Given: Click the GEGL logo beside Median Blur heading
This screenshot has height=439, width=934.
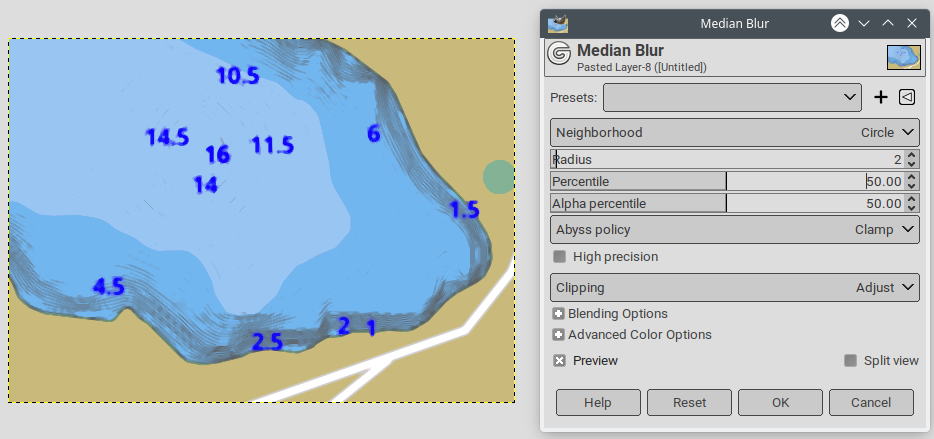Looking at the screenshot, I should (559, 53).
